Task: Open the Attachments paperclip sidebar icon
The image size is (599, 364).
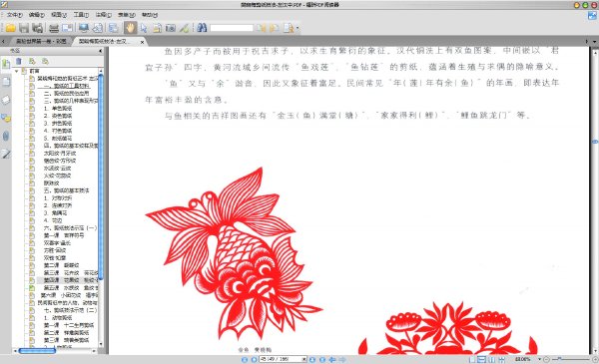Action: [x=6, y=136]
